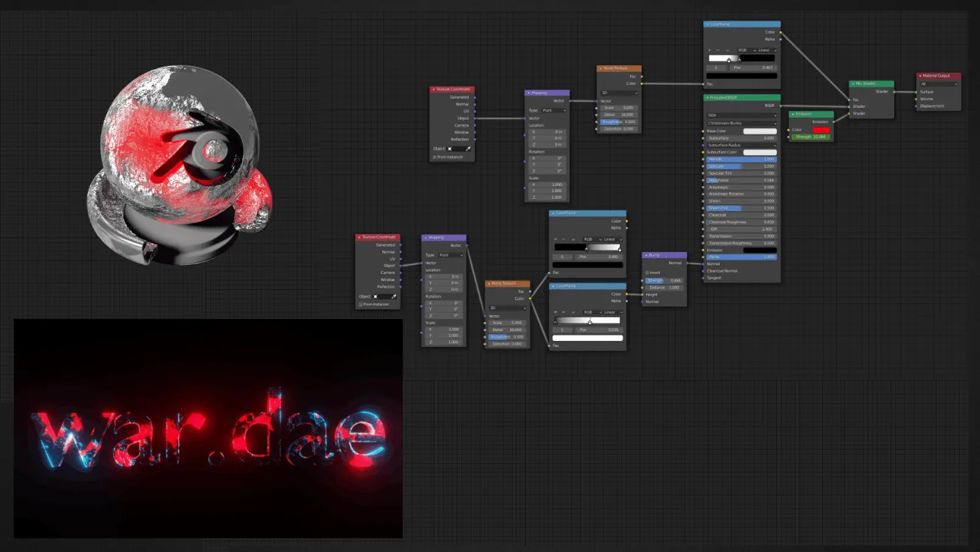
Task: Click the Height input socket on Bump node
Action: point(643,295)
